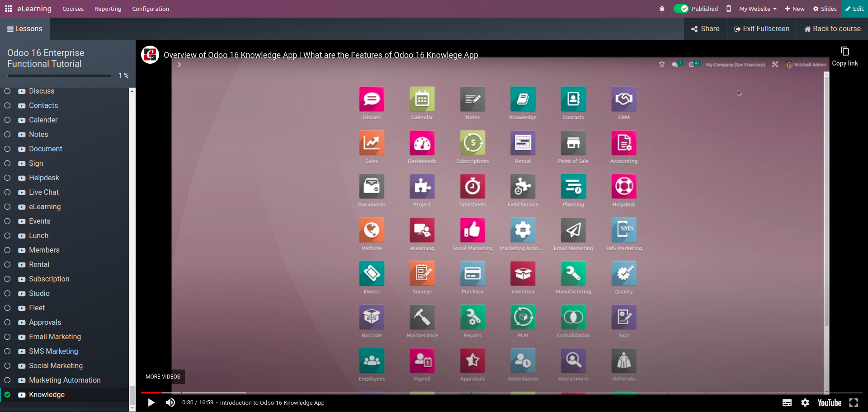Click the Events lesson video icon

22,221
